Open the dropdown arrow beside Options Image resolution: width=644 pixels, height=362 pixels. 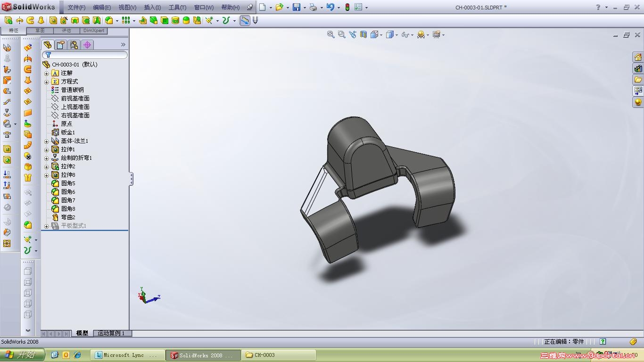(x=366, y=8)
